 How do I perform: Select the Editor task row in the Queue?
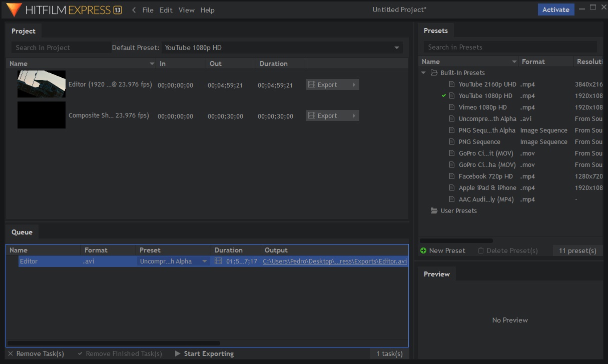click(207, 261)
